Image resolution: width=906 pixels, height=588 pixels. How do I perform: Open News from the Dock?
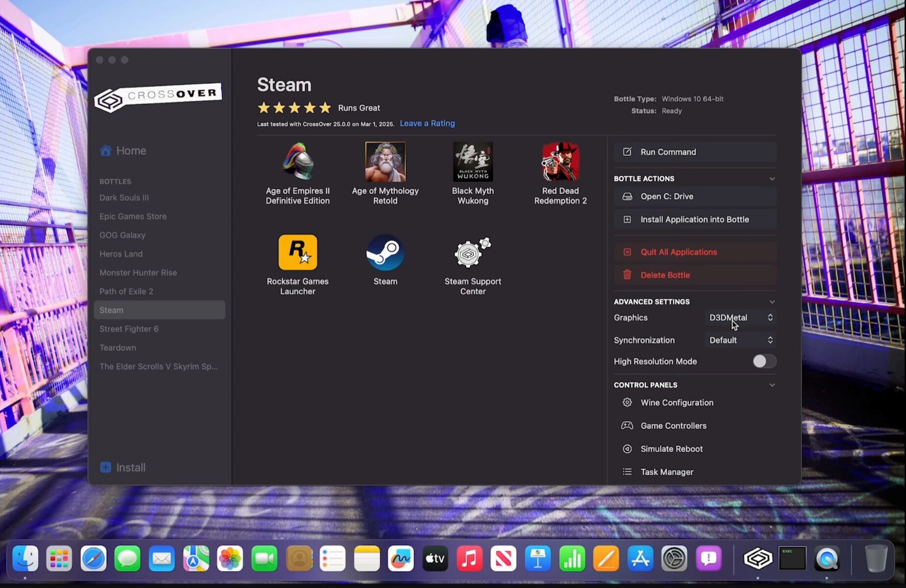click(x=503, y=558)
